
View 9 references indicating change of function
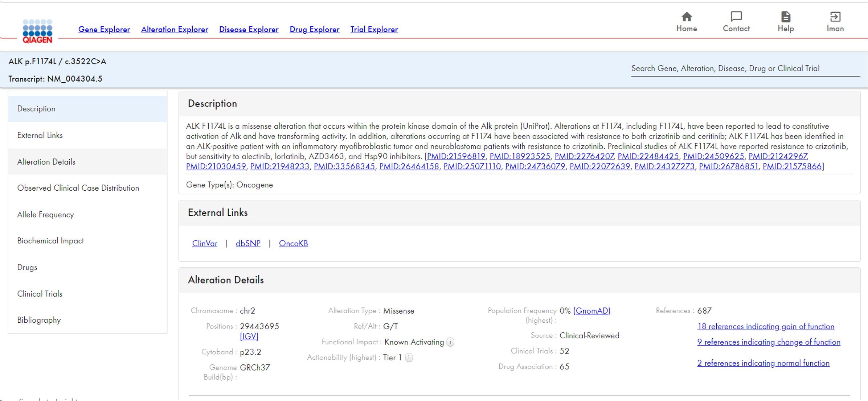769,342
